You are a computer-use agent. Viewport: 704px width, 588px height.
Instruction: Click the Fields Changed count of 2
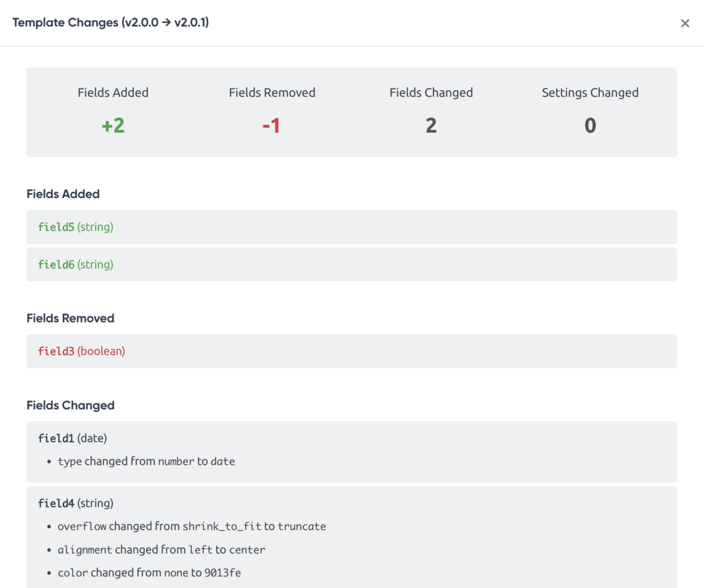point(431,126)
